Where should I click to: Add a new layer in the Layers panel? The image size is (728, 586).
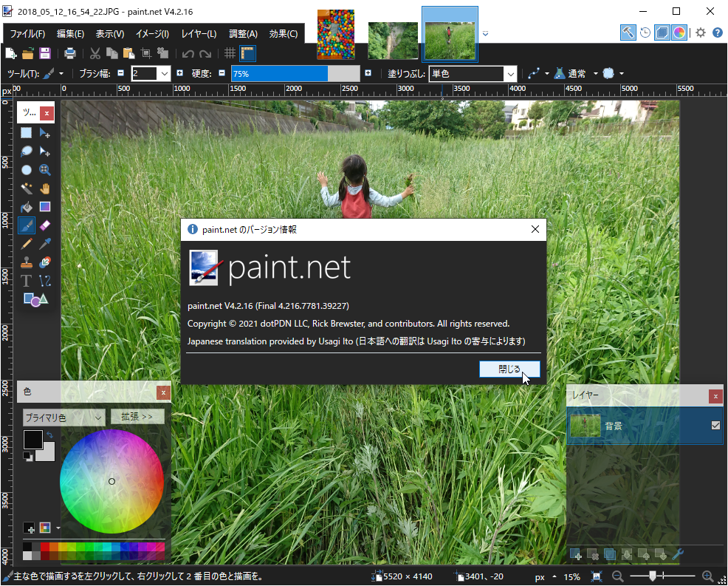(x=575, y=553)
